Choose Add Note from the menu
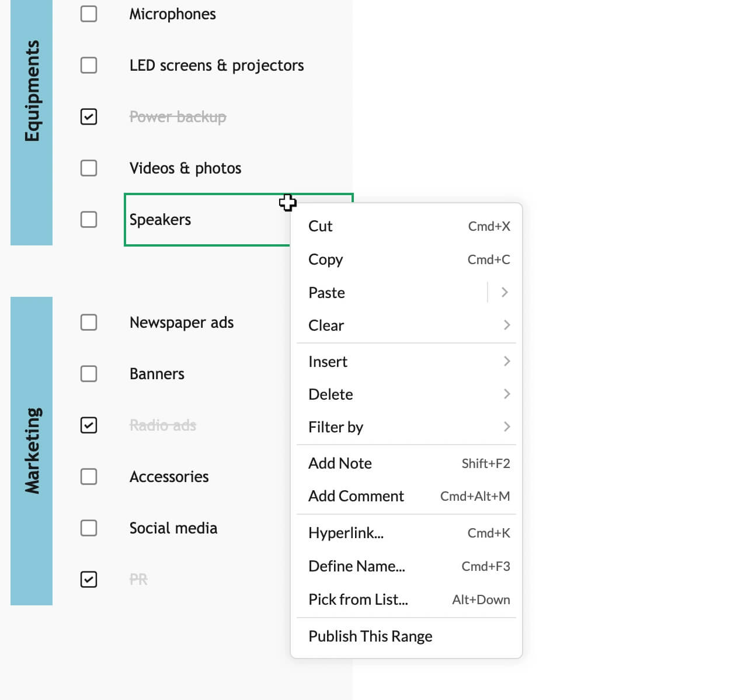734x700 pixels. click(406, 463)
